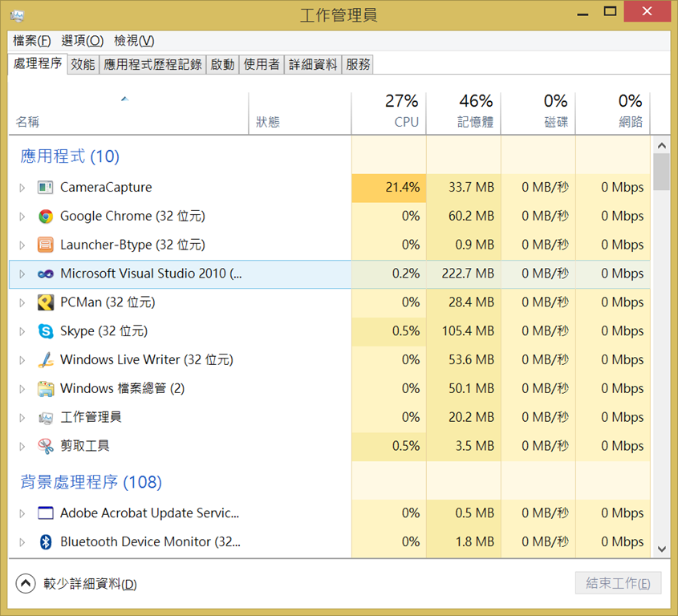Image resolution: width=678 pixels, height=616 pixels.
Task: Sort by the 記憶體 column header
Action: click(463, 112)
